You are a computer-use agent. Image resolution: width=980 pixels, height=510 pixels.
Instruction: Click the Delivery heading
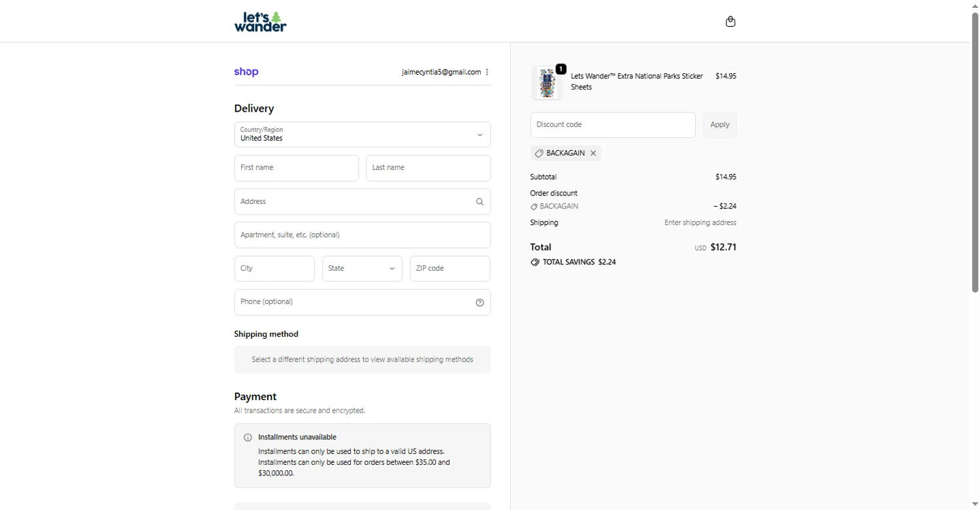pos(254,109)
